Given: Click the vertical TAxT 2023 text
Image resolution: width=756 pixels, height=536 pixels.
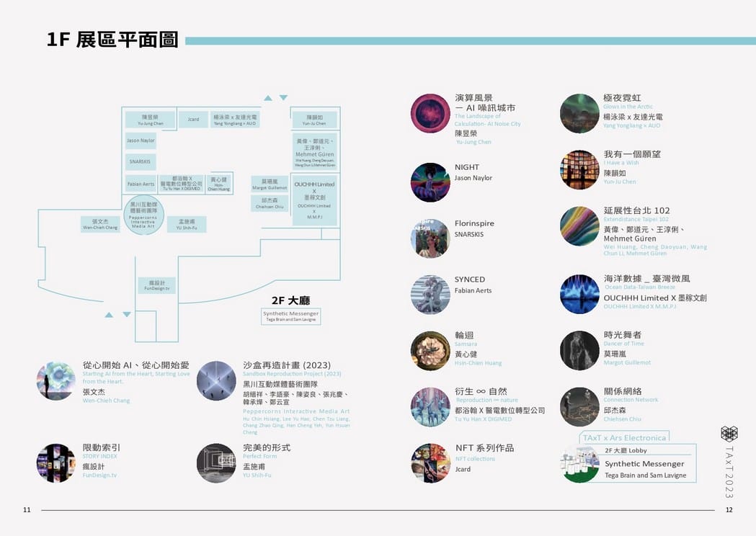Looking at the screenshot, I should tap(729, 473).
